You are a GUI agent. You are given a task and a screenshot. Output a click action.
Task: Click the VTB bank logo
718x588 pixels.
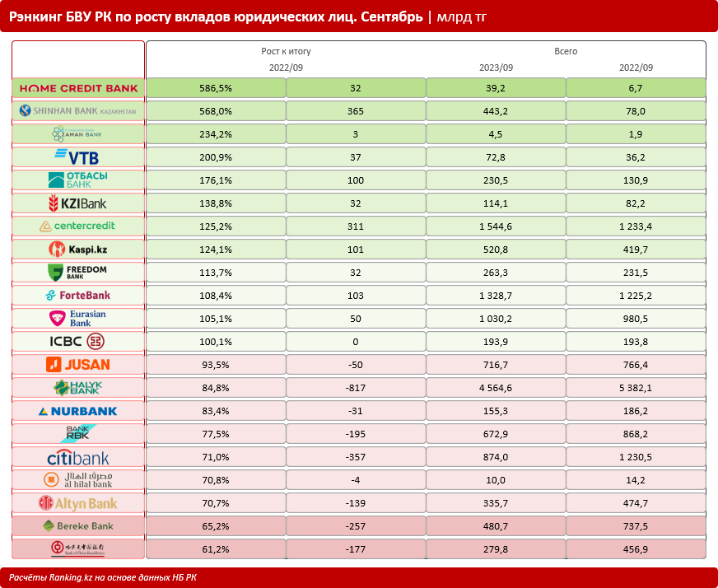(x=78, y=156)
